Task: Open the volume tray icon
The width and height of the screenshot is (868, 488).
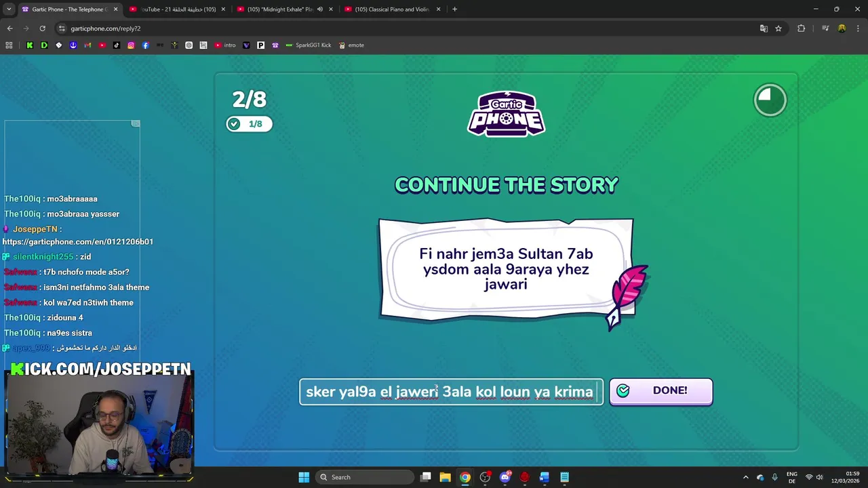Action: pos(819,477)
